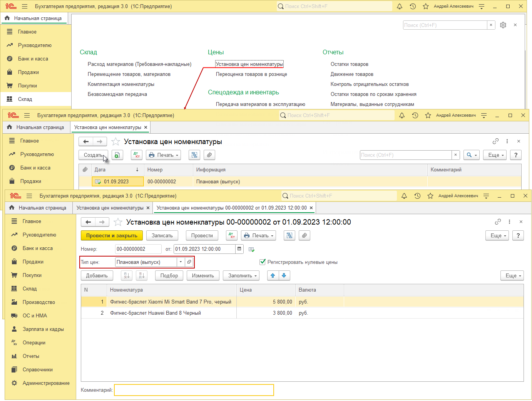Click the calendar icon next to date field
This screenshot has width=532, height=401.
(239, 249)
